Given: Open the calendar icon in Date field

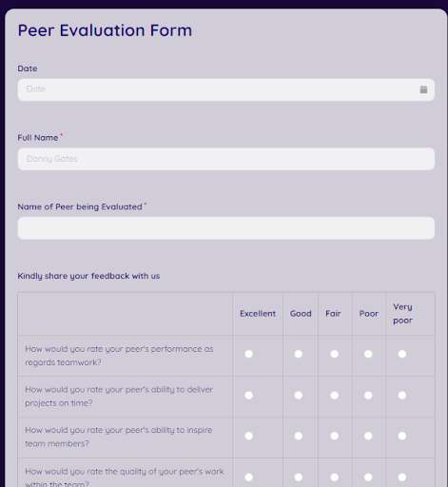Looking at the screenshot, I should (423, 89).
